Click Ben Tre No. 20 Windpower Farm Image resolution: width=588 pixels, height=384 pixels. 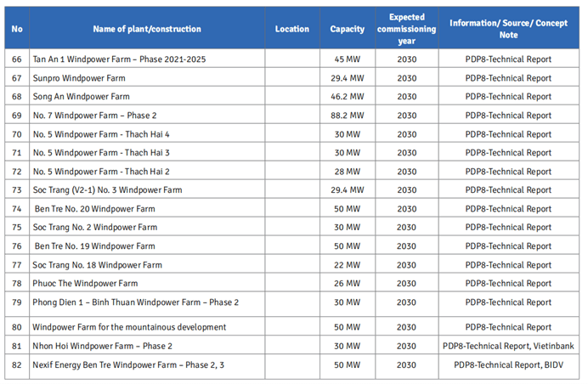95,209
